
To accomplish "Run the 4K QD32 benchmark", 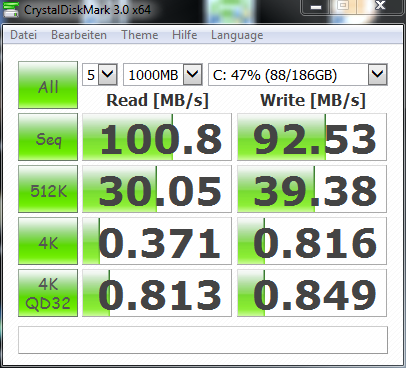I will [x=48, y=293].
